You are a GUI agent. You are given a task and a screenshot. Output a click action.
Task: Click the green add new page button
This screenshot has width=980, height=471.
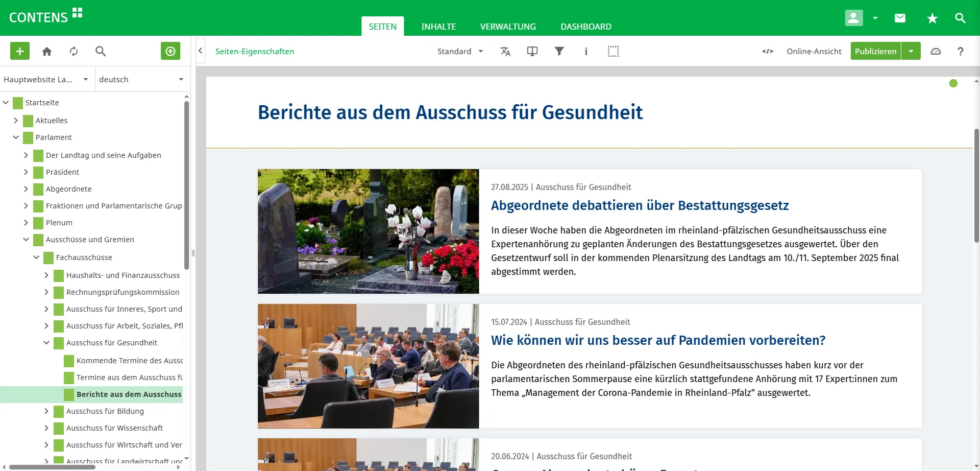pyautogui.click(x=20, y=51)
